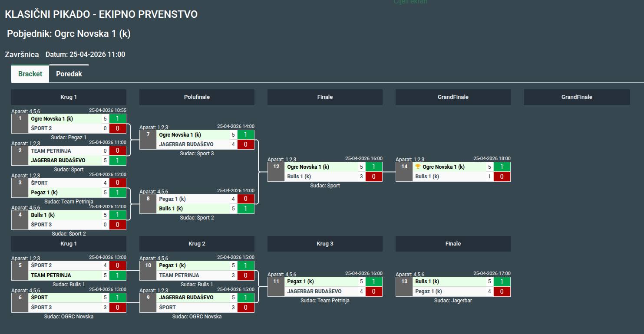
Task: Click the Polufinale round header
Action: point(197,97)
